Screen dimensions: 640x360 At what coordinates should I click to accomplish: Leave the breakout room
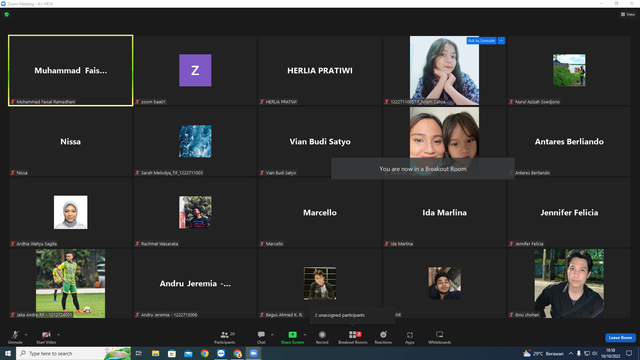click(620, 338)
